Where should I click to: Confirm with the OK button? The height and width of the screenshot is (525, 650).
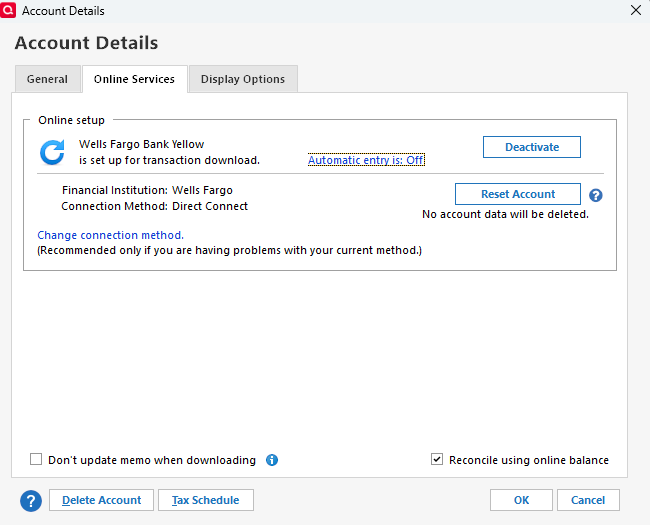[521, 500]
